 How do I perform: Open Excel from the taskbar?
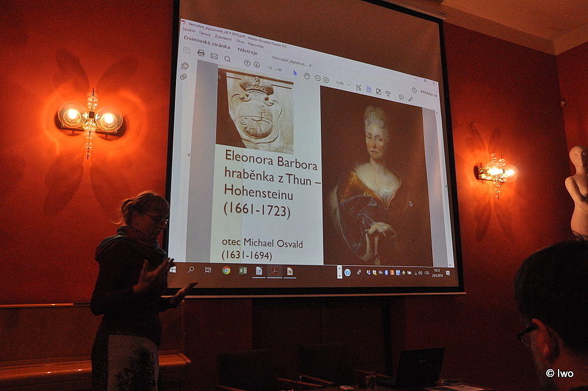point(243,270)
